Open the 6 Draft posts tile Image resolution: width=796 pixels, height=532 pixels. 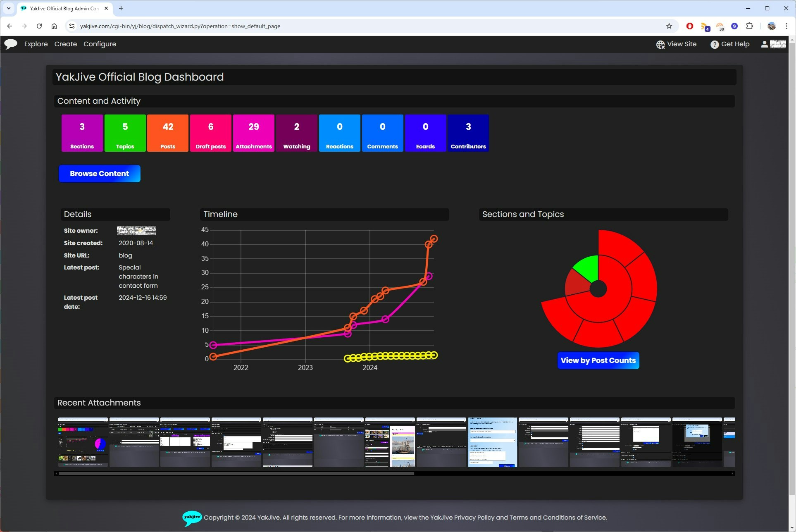click(x=211, y=133)
